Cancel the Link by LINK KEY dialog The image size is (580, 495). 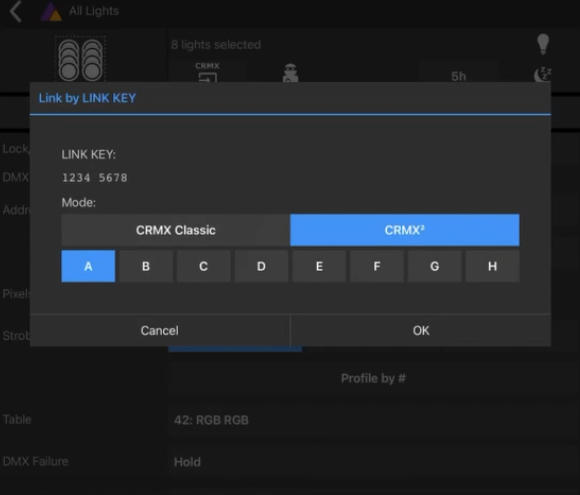[160, 330]
